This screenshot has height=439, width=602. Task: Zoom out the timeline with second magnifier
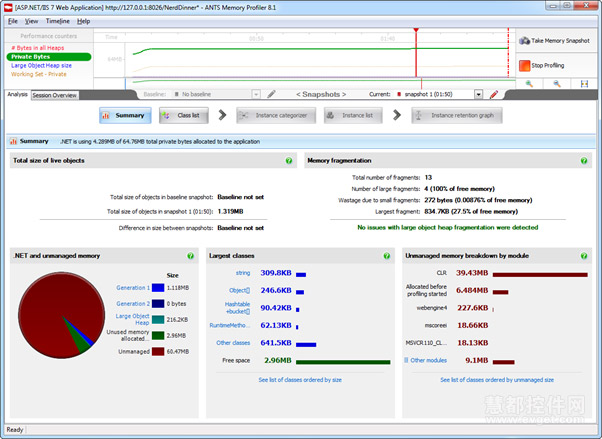pos(557,84)
